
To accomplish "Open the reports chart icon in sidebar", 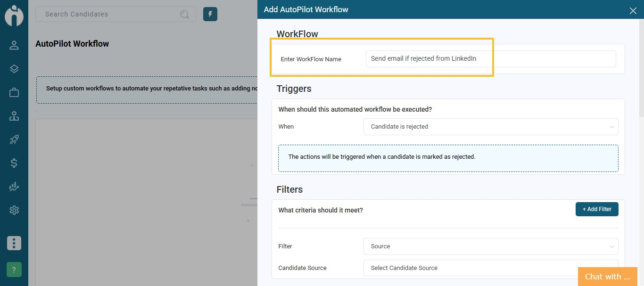I will click(14, 187).
